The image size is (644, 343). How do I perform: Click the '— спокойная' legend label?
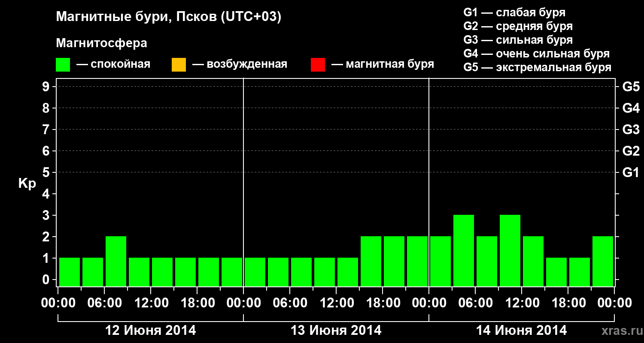(113, 64)
